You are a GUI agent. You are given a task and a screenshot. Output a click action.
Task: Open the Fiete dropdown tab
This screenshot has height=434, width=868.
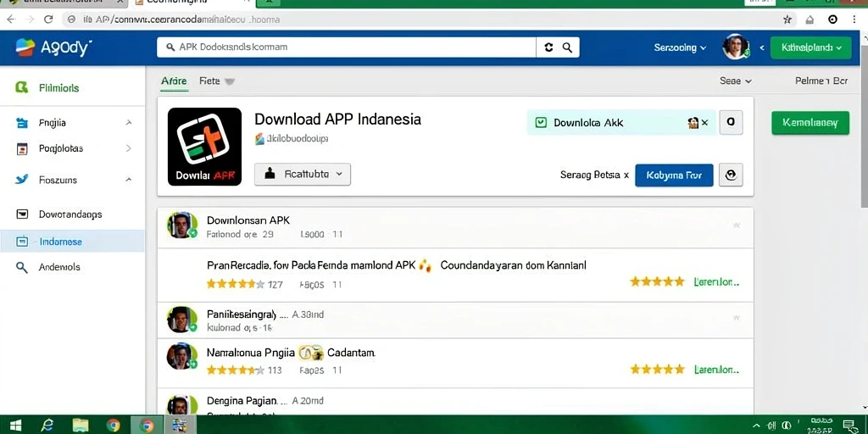217,81
